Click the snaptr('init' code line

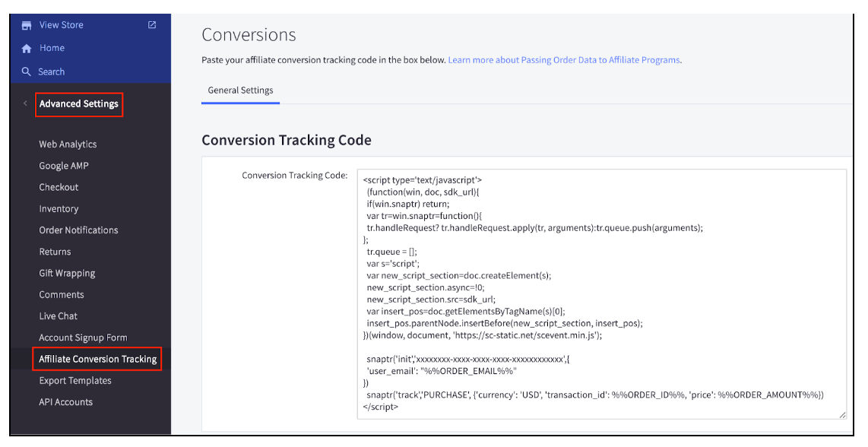coord(467,359)
